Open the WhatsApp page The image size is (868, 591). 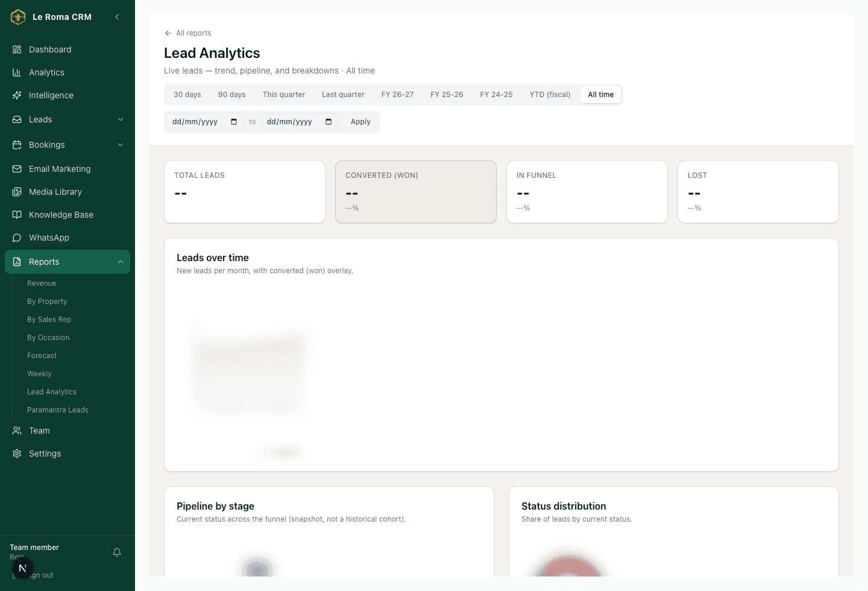(68, 238)
